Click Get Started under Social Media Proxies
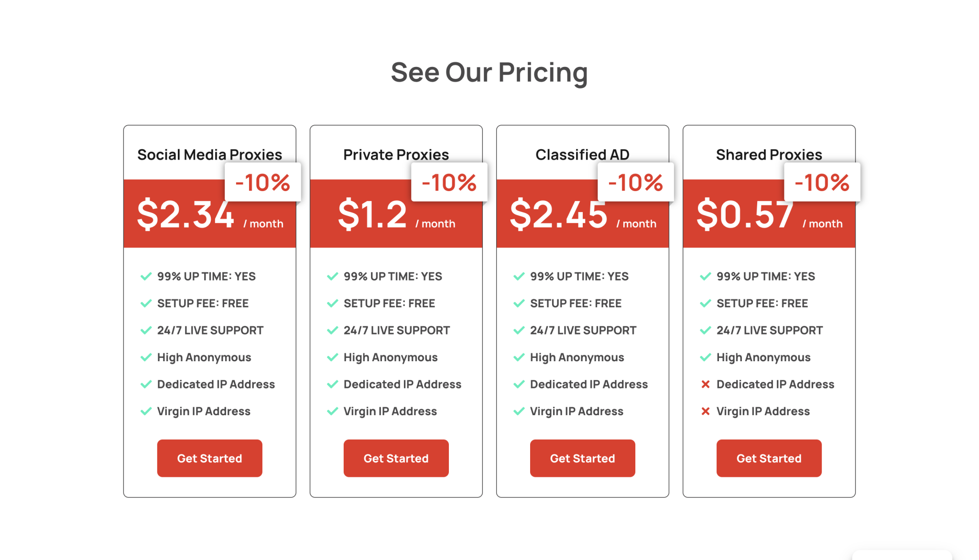This screenshot has height=560, width=979. tap(209, 458)
